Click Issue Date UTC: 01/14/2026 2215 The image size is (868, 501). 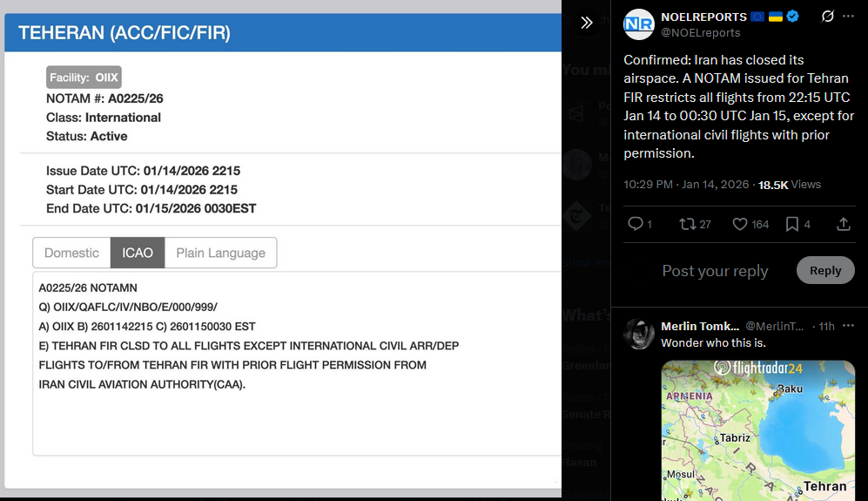click(143, 171)
